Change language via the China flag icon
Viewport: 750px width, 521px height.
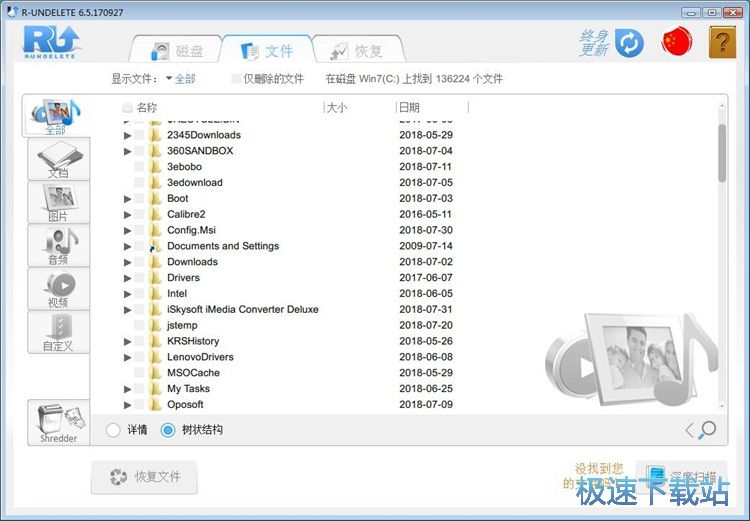point(677,42)
